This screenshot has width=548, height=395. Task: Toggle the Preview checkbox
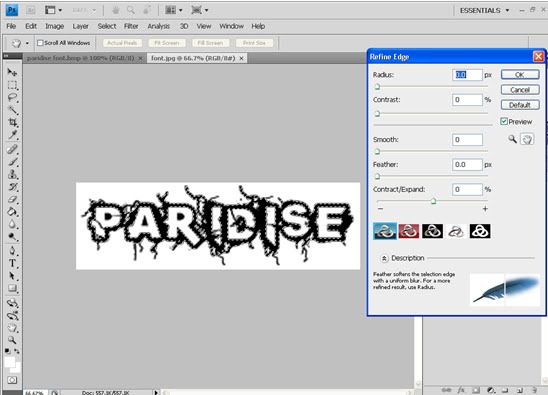[x=504, y=121]
